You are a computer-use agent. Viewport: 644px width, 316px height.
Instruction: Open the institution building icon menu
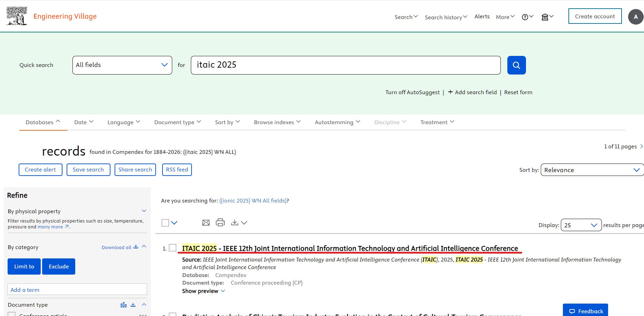547,17
